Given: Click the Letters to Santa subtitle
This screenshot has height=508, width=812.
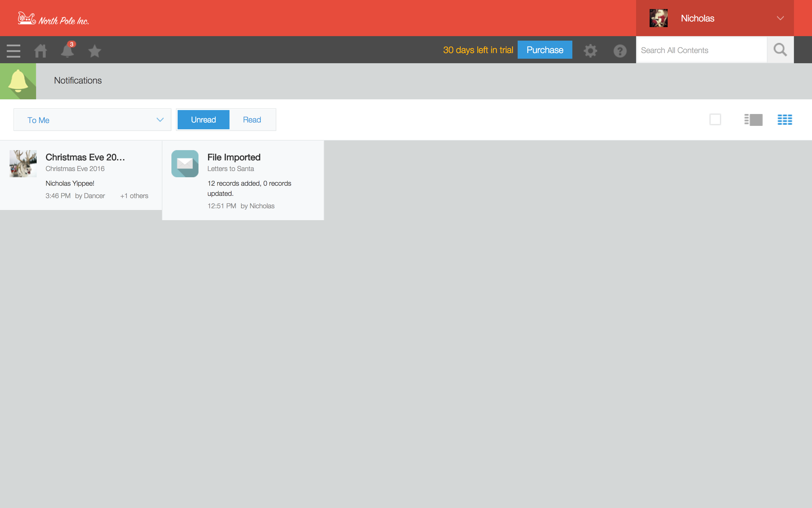Looking at the screenshot, I should click(231, 169).
